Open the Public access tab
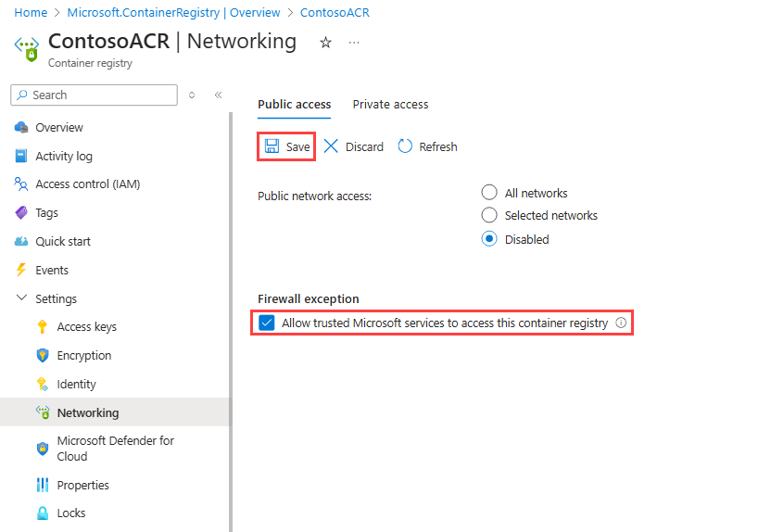This screenshot has height=532, width=771. [x=294, y=105]
